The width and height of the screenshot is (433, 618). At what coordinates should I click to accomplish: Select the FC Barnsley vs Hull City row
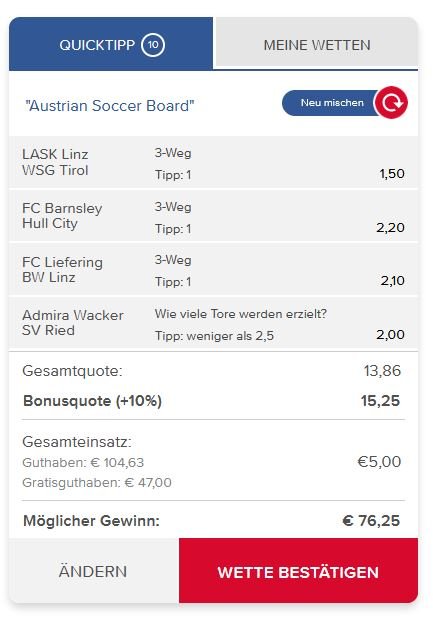(x=213, y=216)
